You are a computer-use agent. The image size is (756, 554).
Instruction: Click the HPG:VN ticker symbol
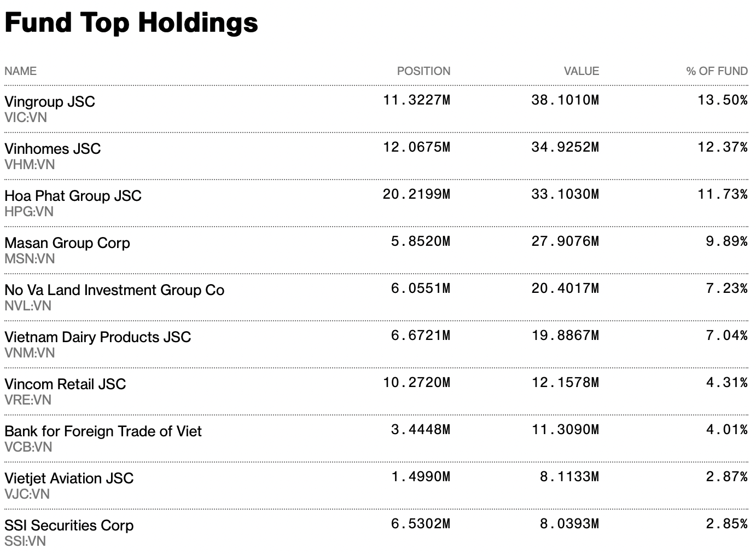tap(29, 212)
